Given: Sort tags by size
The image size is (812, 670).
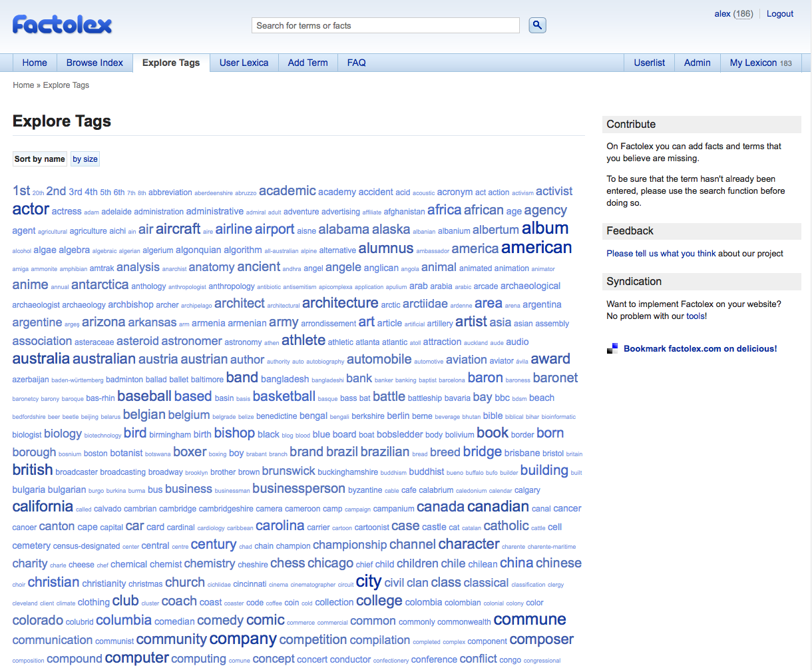Looking at the screenshot, I should click(85, 159).
